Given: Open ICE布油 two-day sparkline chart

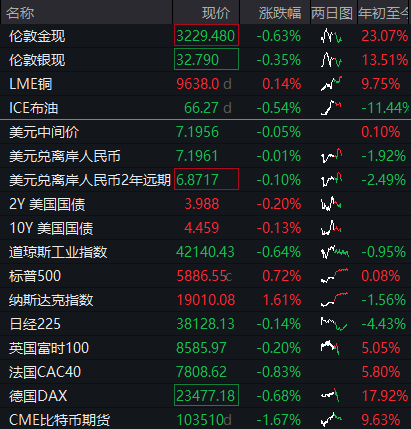Looking at the screenshot, I should coord(331,108).
